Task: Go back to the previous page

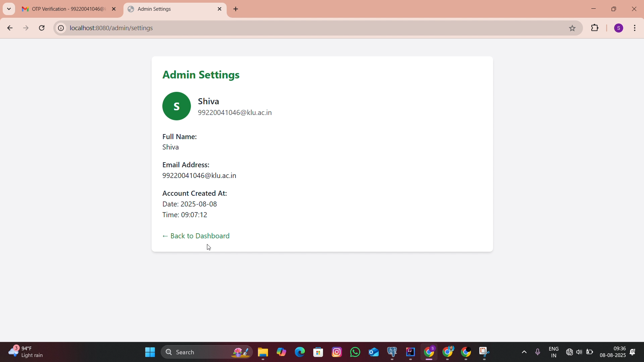Action: point(10,28)
